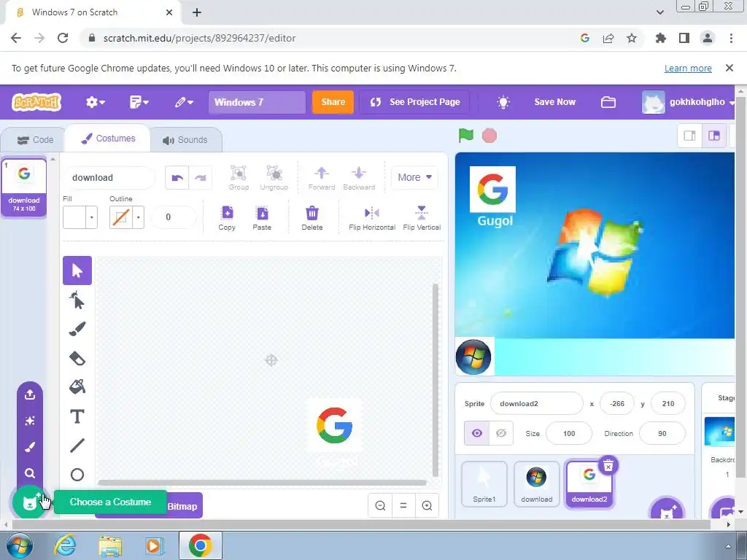Click the Undo arrow button
This screenshot has width=747, height=560.
coord(177,178)
